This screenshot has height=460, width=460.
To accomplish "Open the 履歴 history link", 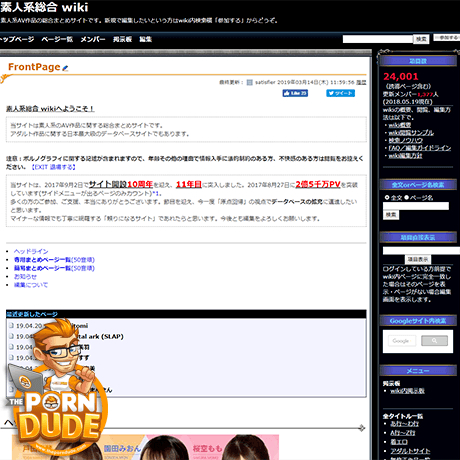I will pos(361,82).
